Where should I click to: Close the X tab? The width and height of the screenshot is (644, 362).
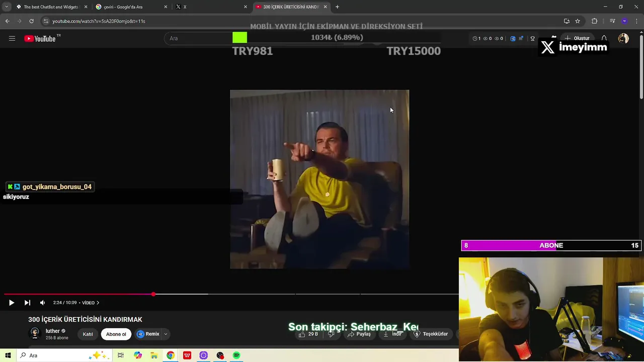(x=246, y=7)
